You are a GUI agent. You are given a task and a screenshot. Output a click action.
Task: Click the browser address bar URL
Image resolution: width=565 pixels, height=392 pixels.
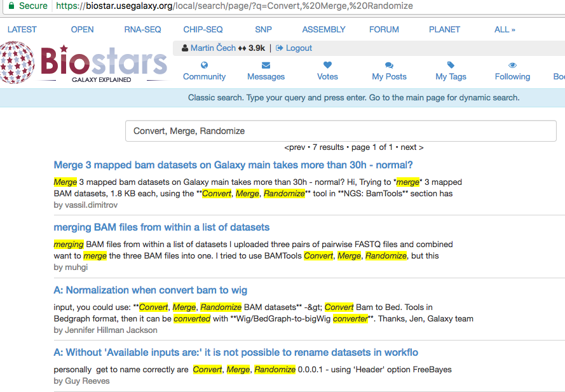tap(235, 6)
